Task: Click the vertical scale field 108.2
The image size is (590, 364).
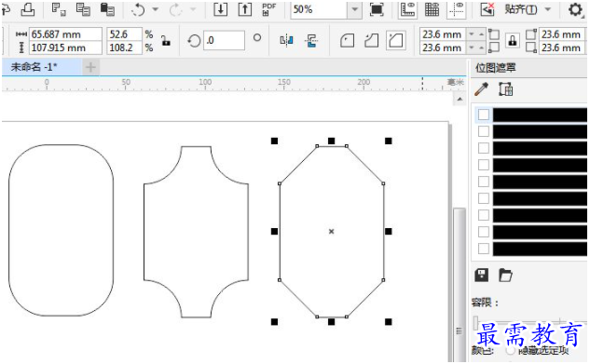Action: [125, 47]
